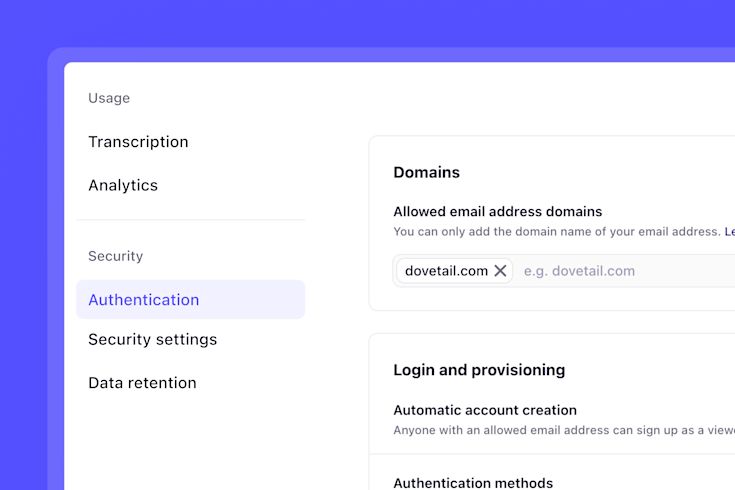Click the Login and provisioning heading
The image size is (735, 490).
[479, 370]
